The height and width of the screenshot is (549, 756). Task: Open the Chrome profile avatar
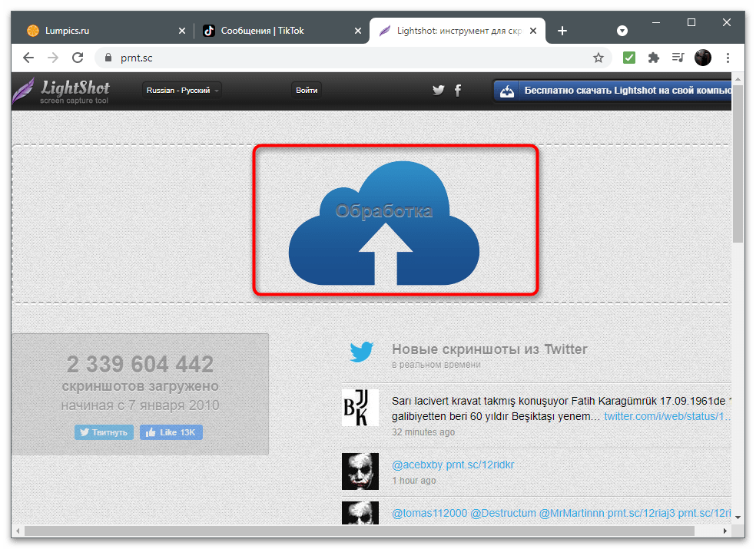tap(703, 58)
